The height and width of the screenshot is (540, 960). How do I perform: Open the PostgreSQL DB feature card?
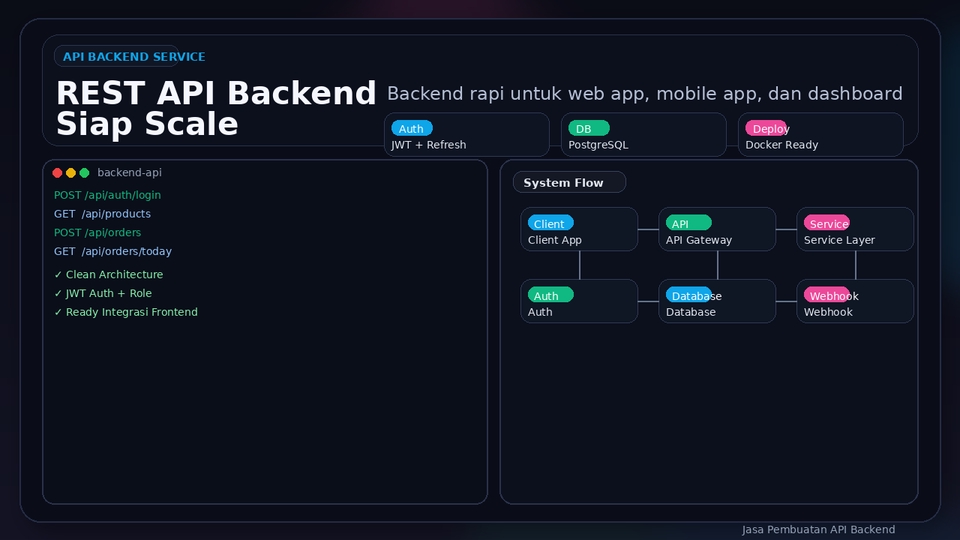pyautogui.click(x=643, y=135)
